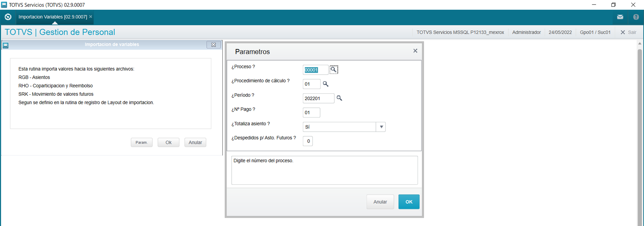Click the scrollbar up arrow
Screen dimensions: 644x226
(640, 44)
